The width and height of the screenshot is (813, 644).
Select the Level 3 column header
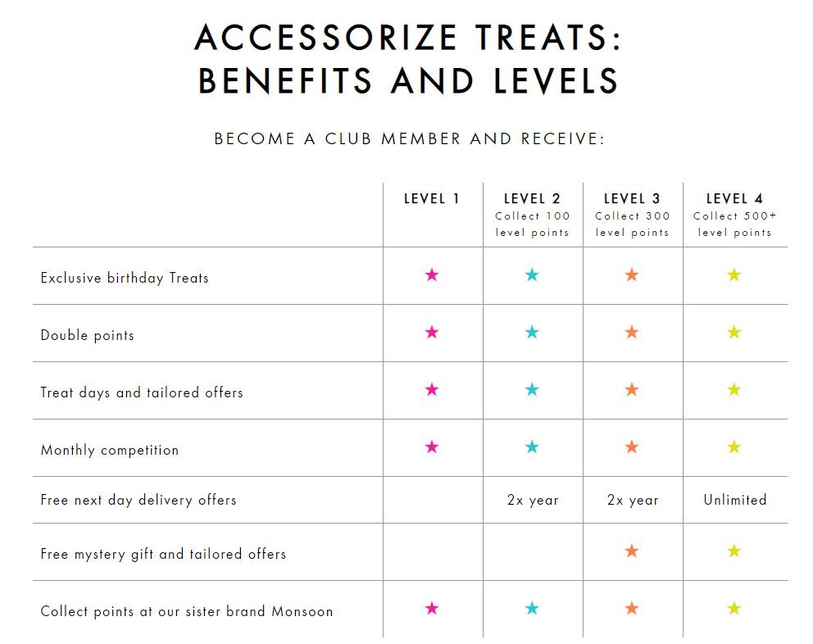[x=632, y=199]
